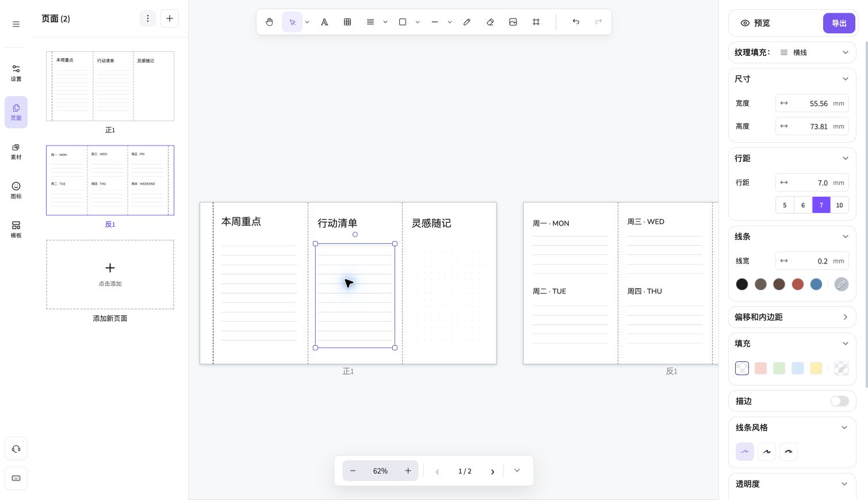
Task: Choose the second wavy line style
Action: pyautogui.click(x=767, y=452)
